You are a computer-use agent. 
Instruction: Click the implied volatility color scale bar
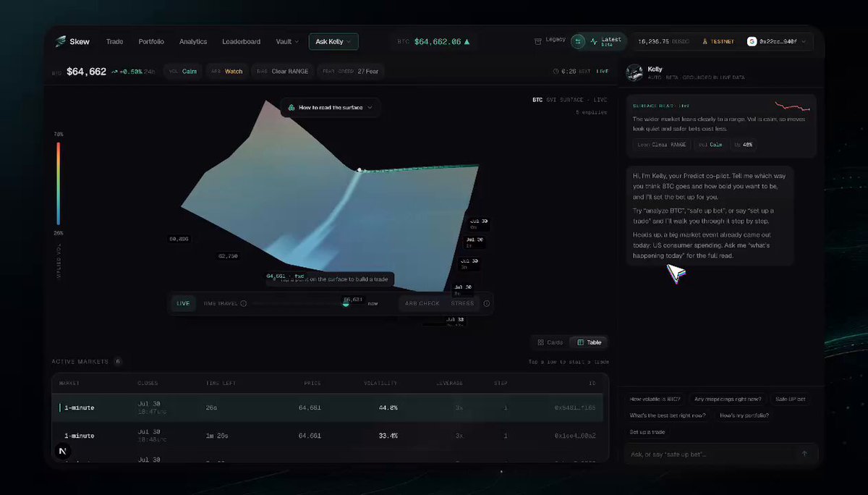(59, 184)
